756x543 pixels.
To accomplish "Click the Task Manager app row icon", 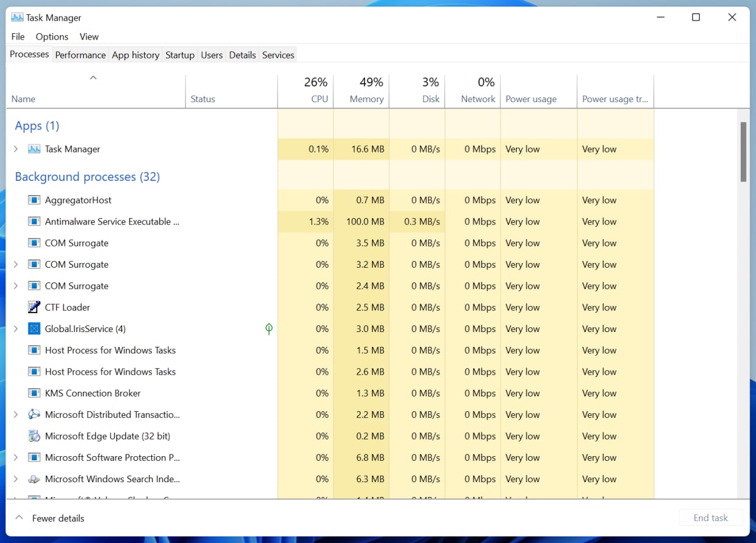I will 34,149.
